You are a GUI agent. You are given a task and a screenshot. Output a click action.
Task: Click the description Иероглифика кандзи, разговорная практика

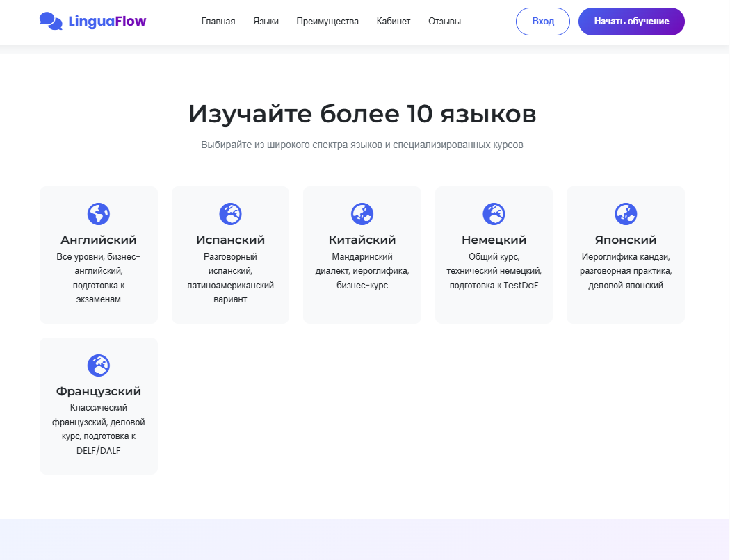[626, 271]
